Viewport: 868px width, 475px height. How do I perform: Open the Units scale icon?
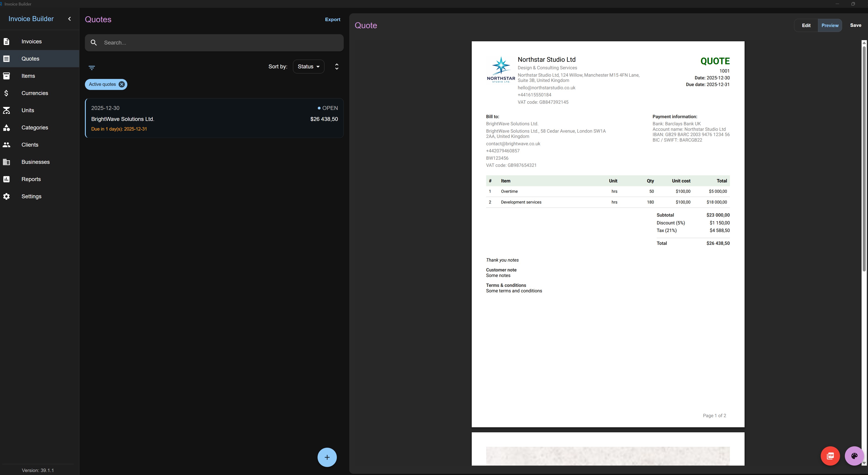pos(6,110)
